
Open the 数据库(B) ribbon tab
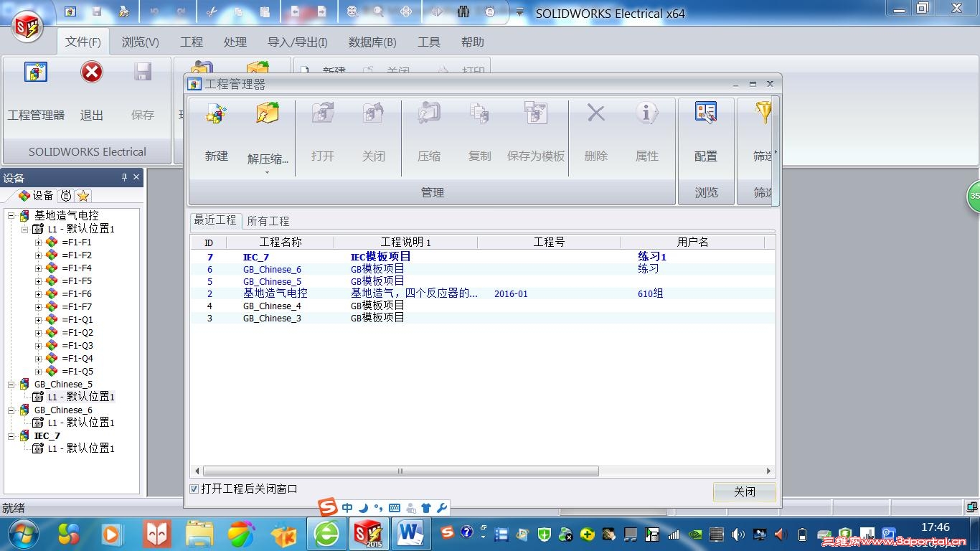[x=372, y=42]
